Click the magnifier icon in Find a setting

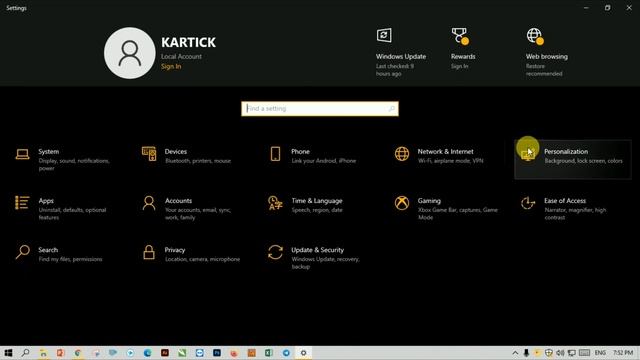391,109
